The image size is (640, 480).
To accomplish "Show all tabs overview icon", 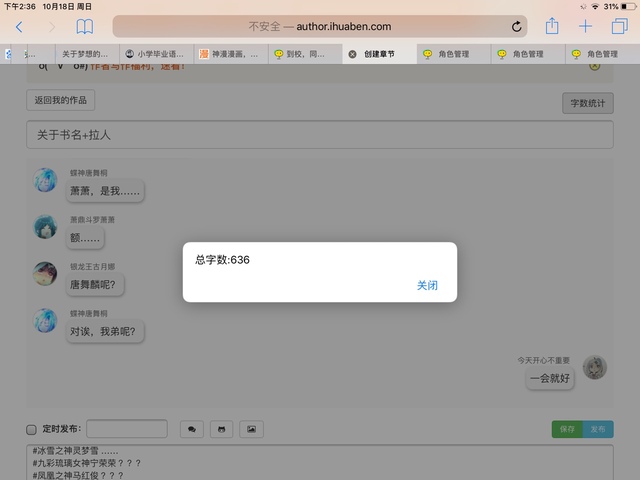I will point(619,27).
